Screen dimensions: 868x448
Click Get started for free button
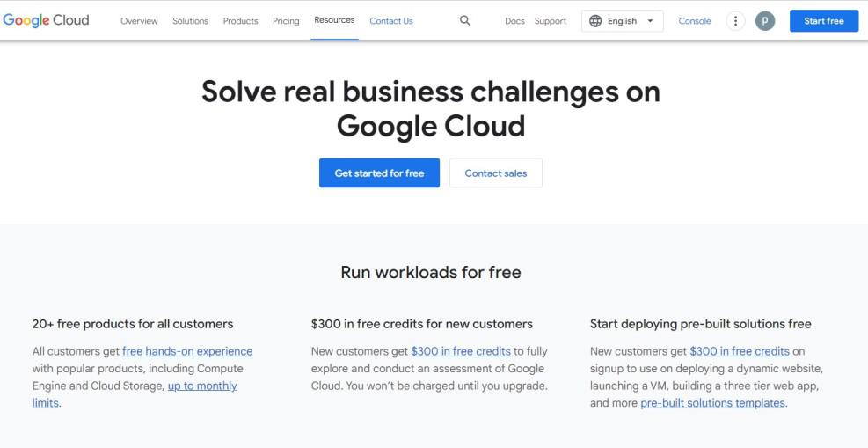coord(379,173)
